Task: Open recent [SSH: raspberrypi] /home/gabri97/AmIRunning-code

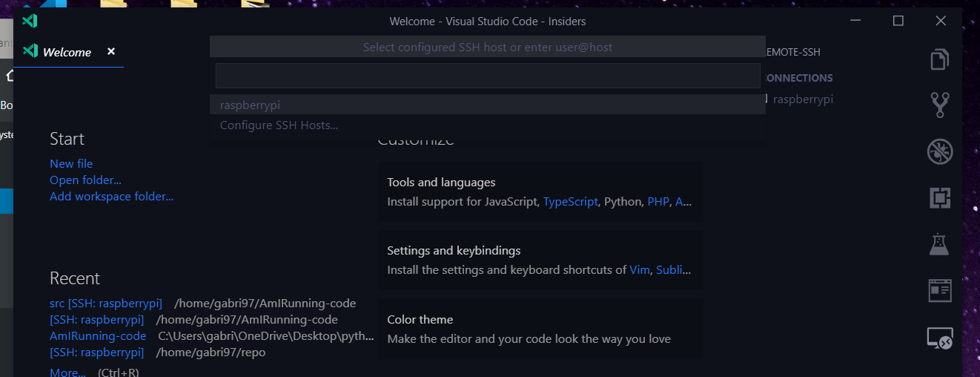Action: tap(97, 319)
